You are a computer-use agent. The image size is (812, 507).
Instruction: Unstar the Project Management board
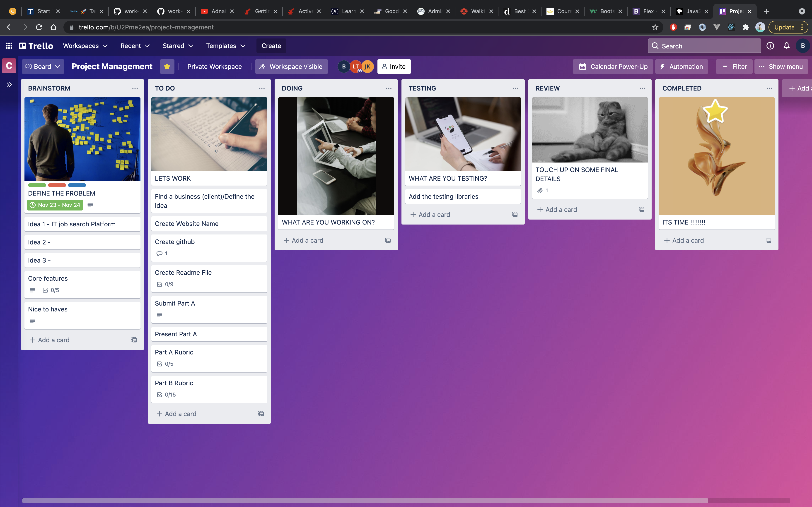point(167,66)
